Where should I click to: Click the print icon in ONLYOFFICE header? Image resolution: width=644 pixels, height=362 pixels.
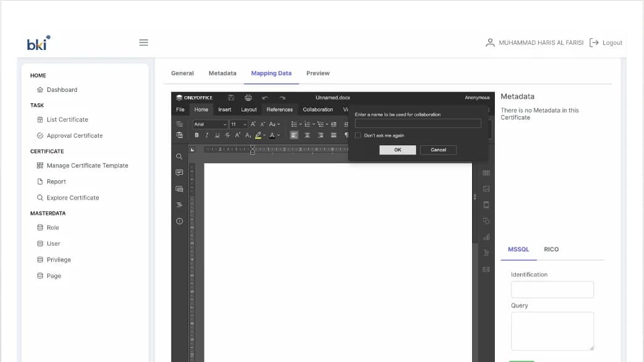pyautogui.click(x=248, y=98)
